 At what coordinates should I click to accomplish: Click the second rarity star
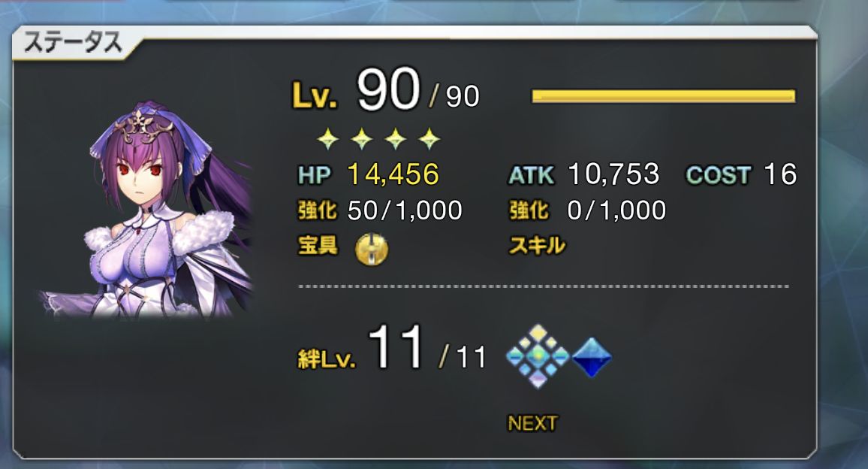pyautogui.click(x=361, y=138)
